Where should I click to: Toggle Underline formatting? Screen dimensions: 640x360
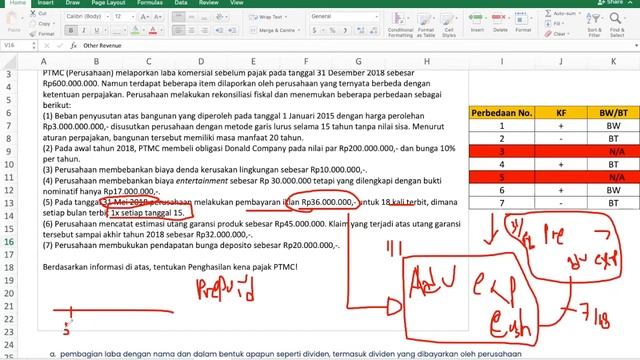[97, 31]
